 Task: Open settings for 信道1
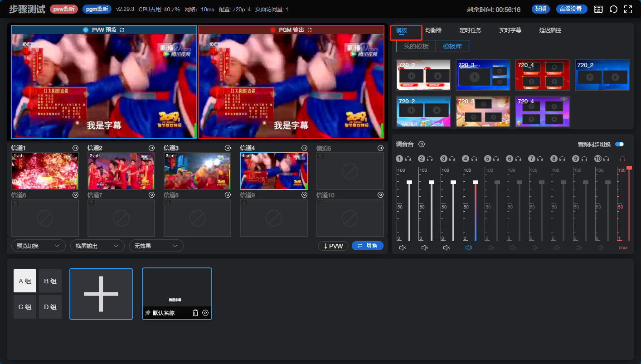click(x=76, y=148)
